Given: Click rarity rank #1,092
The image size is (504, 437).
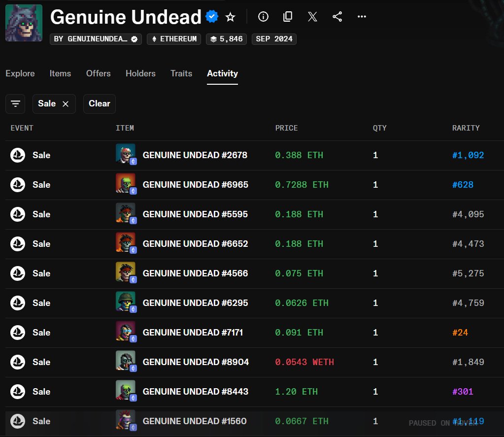Looking at the screenshot, I should (468, 155).
